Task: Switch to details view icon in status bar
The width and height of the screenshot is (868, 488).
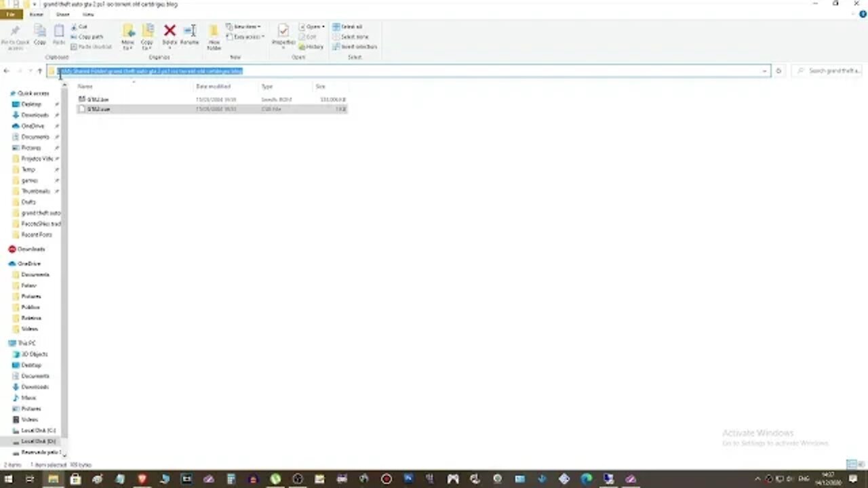Action: pos(850,464)
